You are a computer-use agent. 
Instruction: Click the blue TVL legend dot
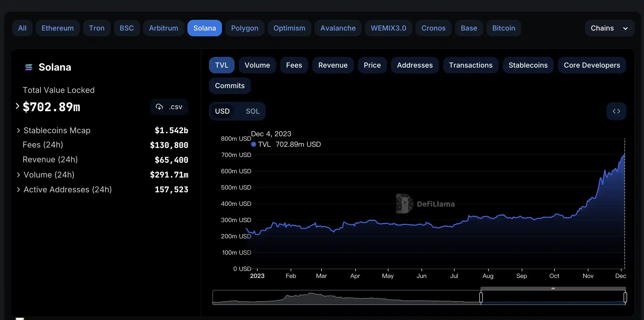pyautogui.click(x=254, y=144)
